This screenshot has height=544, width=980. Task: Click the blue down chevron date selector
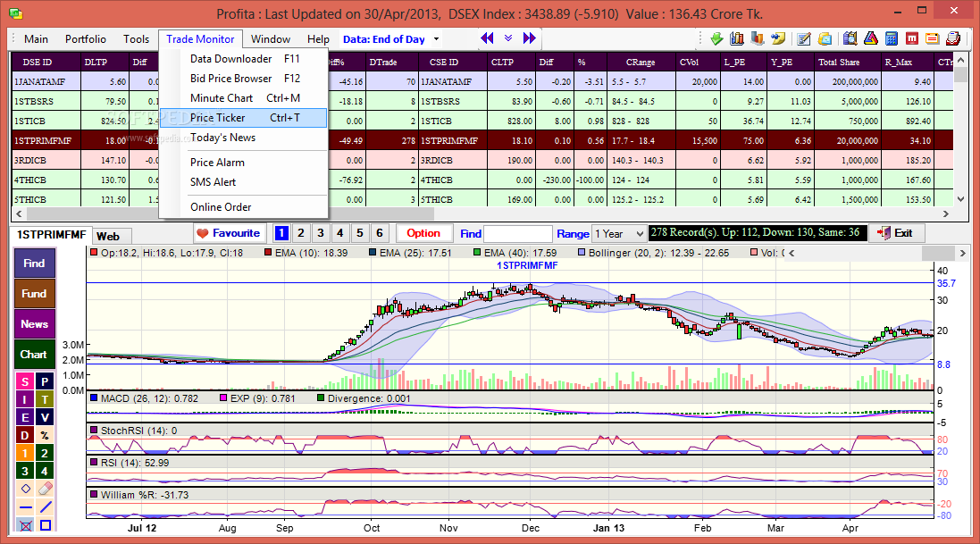[508, 38]
